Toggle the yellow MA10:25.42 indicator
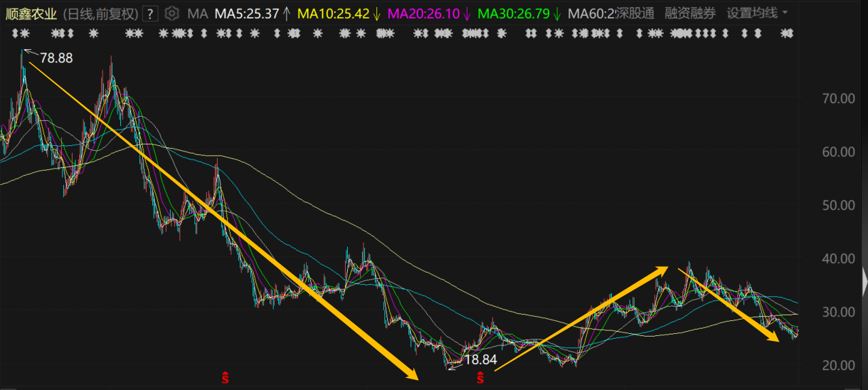868x390 pixels. (333, 13)
